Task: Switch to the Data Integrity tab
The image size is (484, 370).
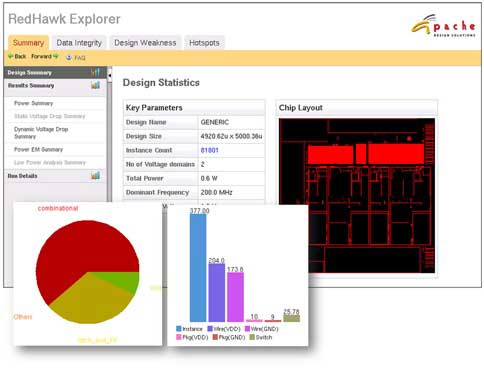Action: pyautogui.click(x=79, y=43)
